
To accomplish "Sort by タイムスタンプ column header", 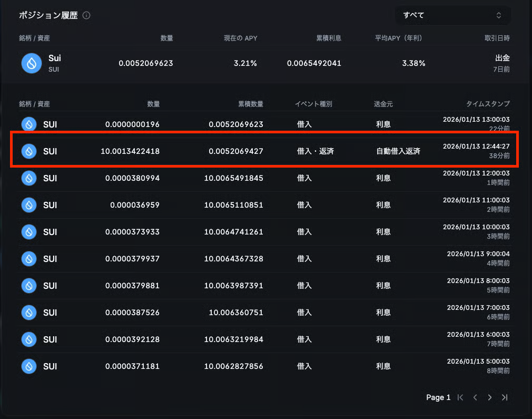I will [x=488, y=104].
